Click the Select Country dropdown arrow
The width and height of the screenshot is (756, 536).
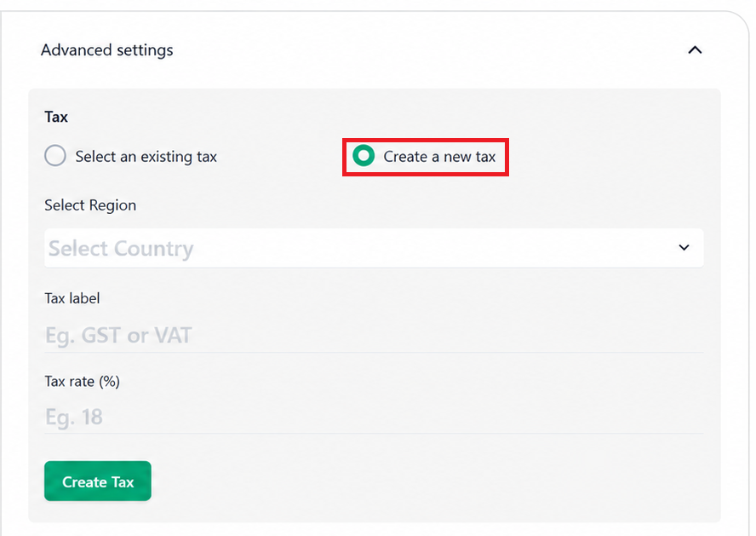tap(684, 247)
